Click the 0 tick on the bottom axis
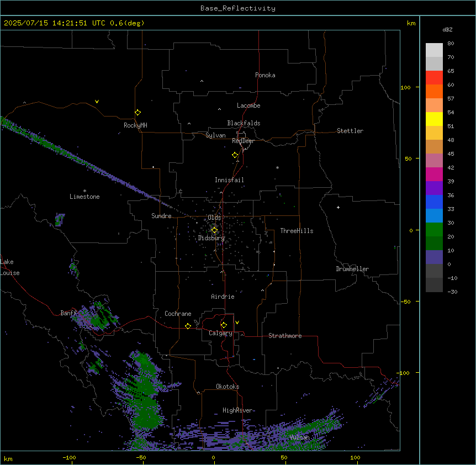 pyautogui.click(x=213, y=457)
